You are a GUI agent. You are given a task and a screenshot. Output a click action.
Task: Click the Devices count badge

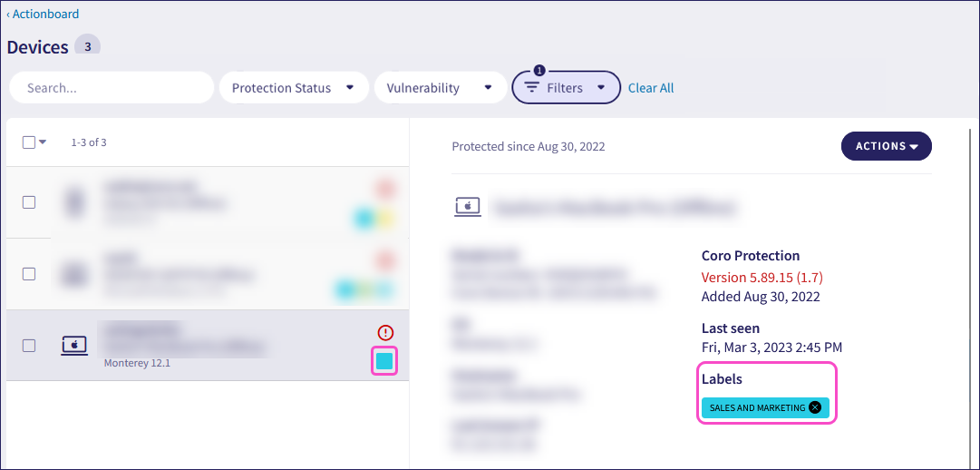pyautogui.click(x=88, y=45)
